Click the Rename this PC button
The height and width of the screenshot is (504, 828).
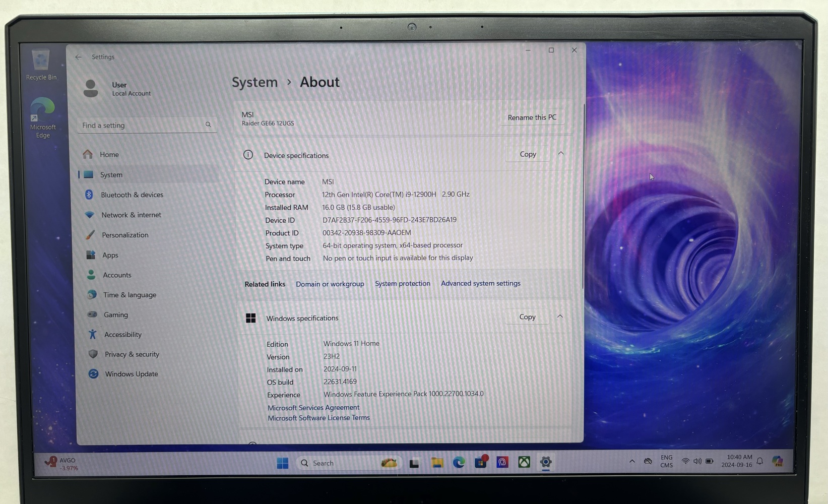(x=532, y=117)
